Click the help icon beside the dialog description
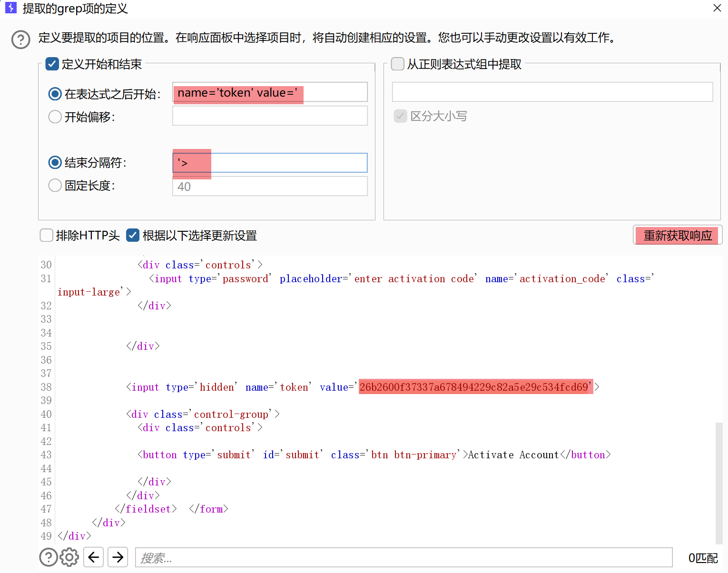Viewport: 728px width, 573px height. 21,40
